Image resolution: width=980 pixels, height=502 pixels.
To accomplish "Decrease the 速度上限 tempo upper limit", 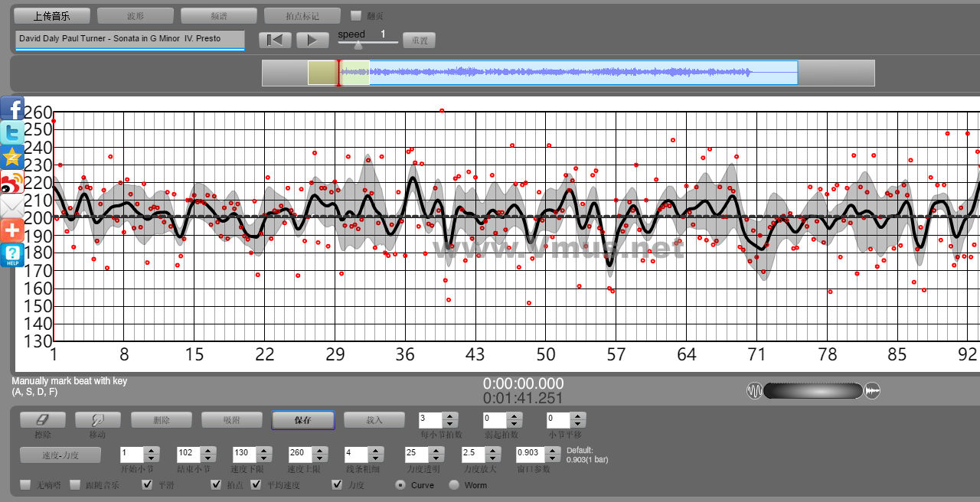I will tap(320, 457).
